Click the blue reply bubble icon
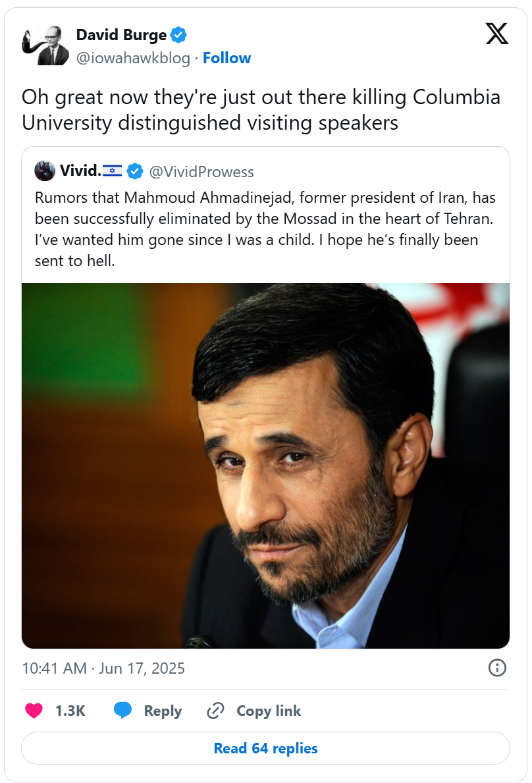The image size is (532, 783). pos(123,711)
